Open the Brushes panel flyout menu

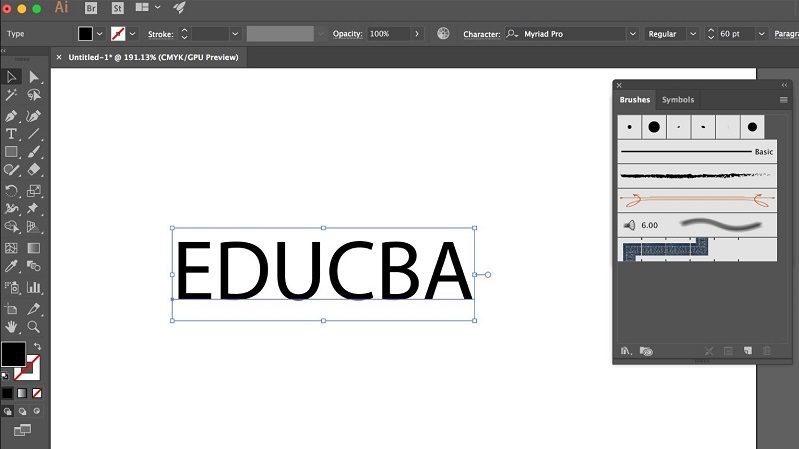pos(784,100)
